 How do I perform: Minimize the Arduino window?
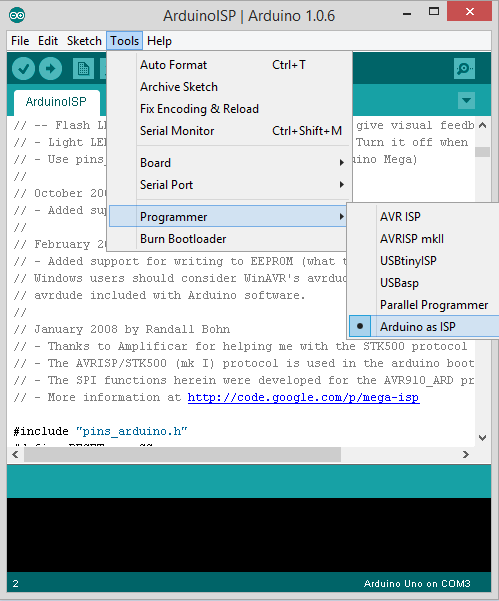pos(407,13)
